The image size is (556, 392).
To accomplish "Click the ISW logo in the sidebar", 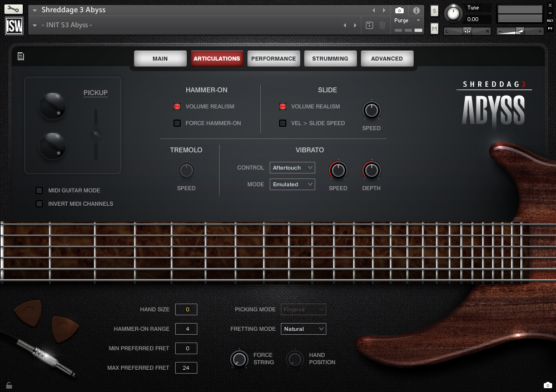I will [13, 24].
